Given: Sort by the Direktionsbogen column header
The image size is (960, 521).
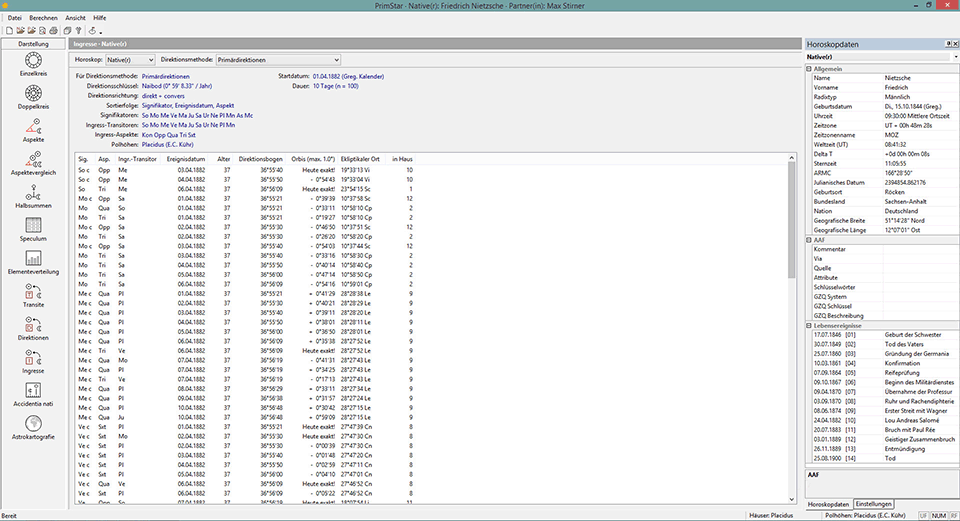Looking at the screenshot, I should [260, 159].
